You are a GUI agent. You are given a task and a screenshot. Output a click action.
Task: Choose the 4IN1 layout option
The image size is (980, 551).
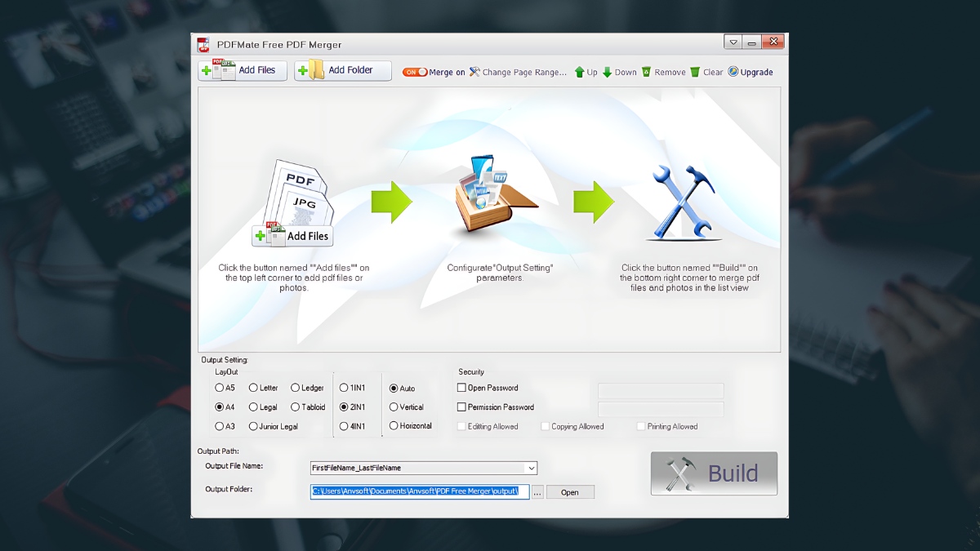click(344, 426)
